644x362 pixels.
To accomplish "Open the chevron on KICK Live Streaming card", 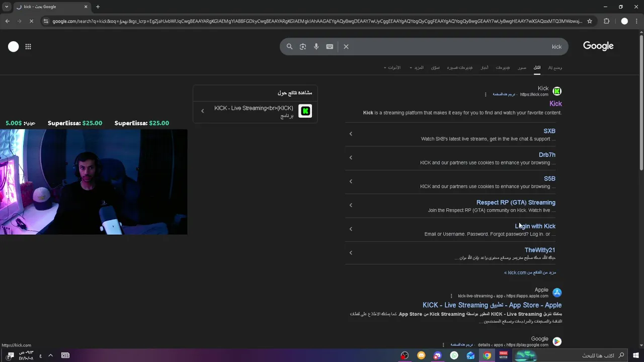I will 202,111.
